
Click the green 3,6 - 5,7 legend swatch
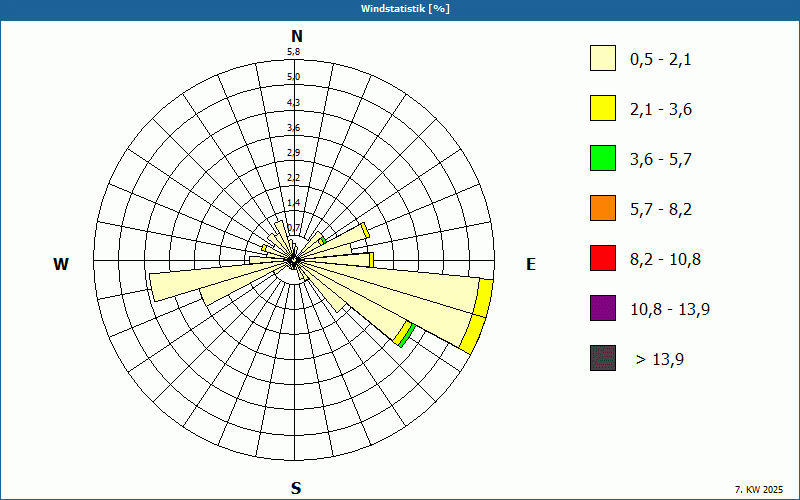click(x=603, y=158)
